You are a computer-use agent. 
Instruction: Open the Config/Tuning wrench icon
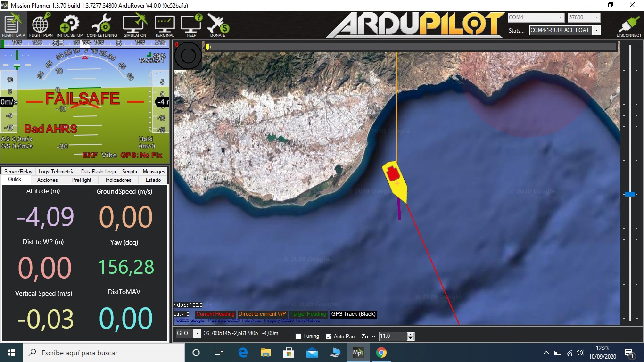102,25
